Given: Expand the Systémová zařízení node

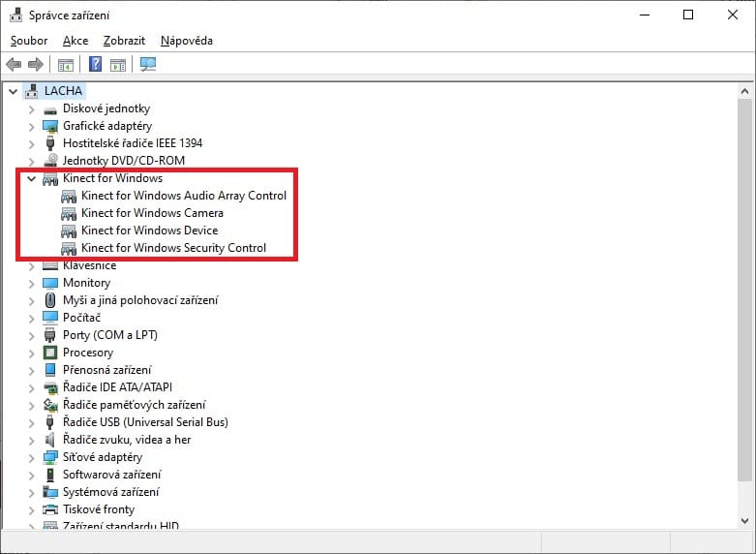Looking at the screenshot, I should tap(32, 492).
